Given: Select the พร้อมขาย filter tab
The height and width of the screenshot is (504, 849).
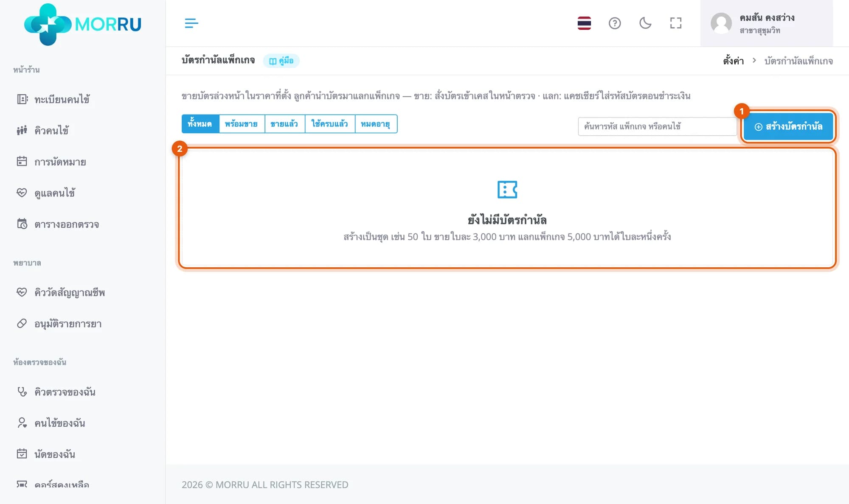Looking at the screenshot, I should click(x=241, y=124).
